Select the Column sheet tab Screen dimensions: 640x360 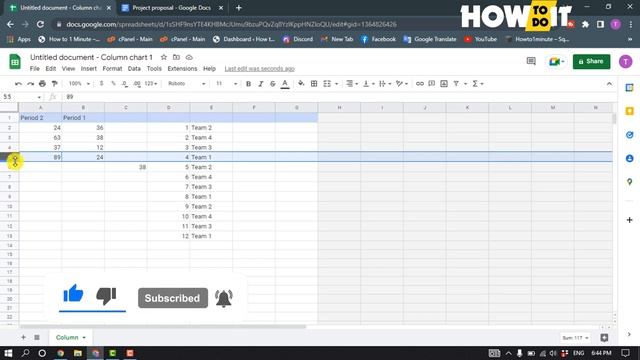70,338
